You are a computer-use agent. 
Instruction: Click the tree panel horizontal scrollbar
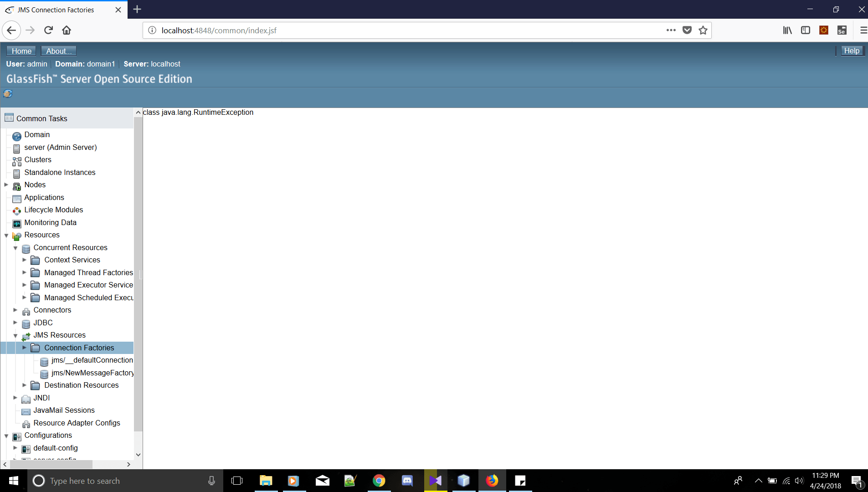(51, 464)
